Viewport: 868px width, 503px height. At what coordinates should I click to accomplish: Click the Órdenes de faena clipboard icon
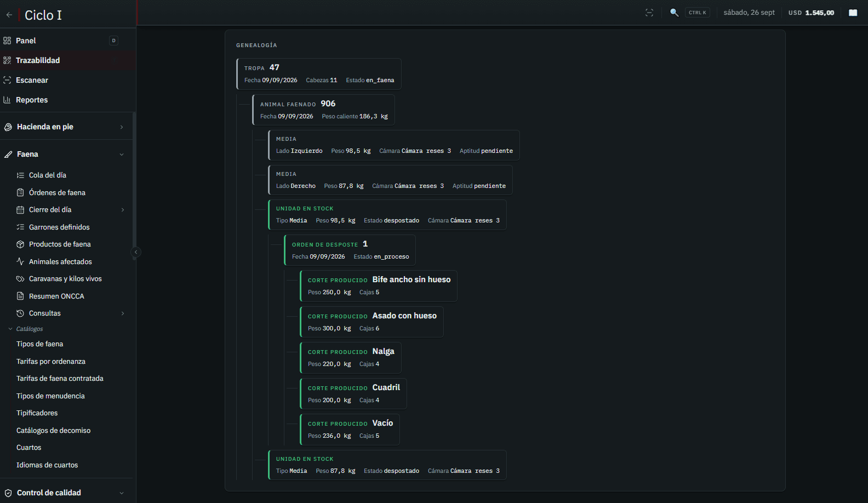(x=20, y=192)
